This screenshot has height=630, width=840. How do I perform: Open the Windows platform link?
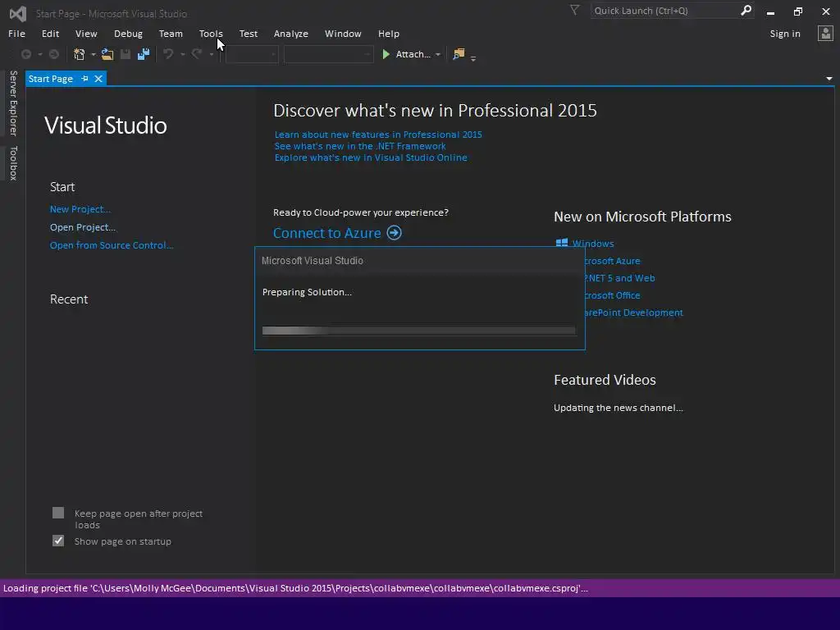593,243
